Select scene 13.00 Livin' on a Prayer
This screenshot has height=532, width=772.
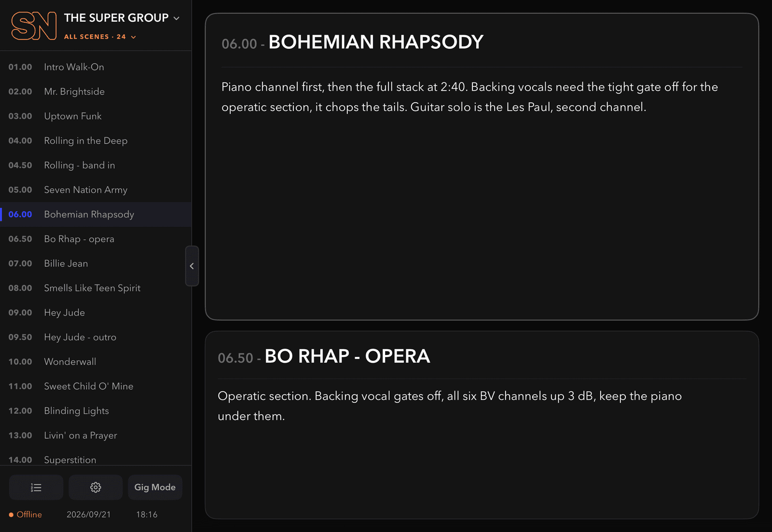96,436
